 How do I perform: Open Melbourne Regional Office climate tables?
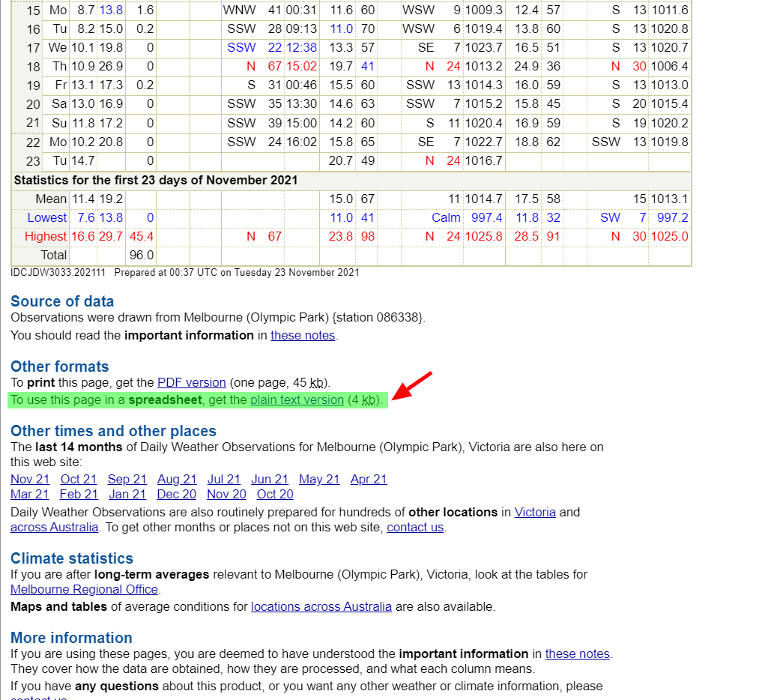coord(84,590)
